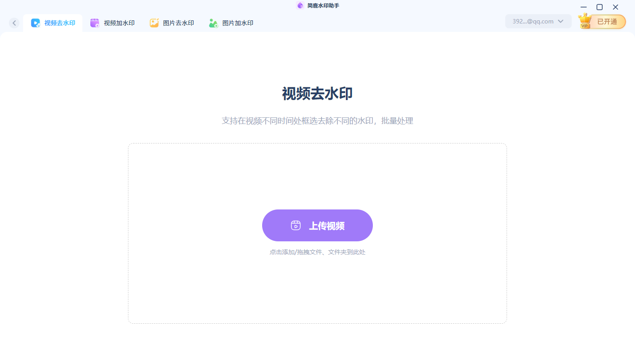
Task: Expand the account dropdown chevron arrow
Action: click(x=561, y=21)
